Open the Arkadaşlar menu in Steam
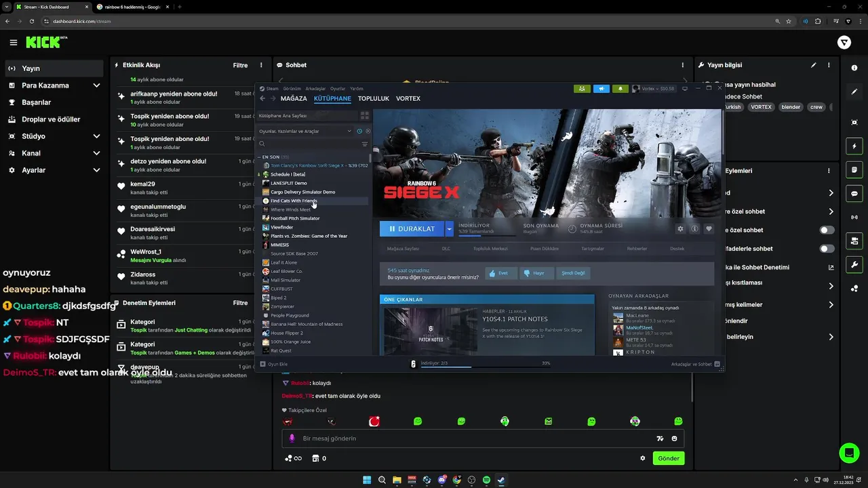Viewport: 868px width, 488px height. [x=315, y=89]
